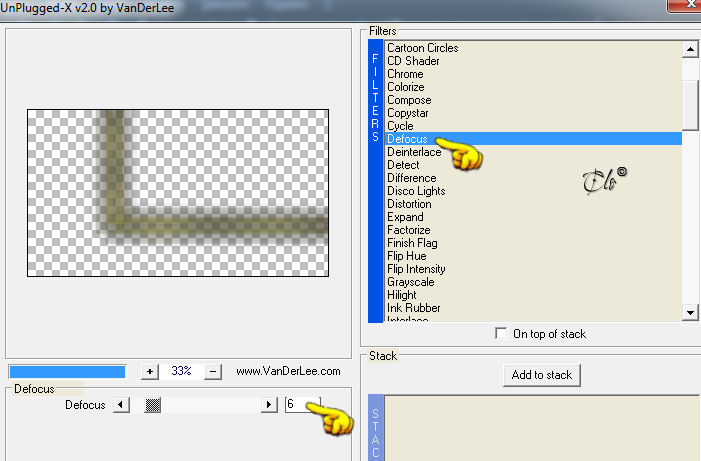
Task: Click the Defocus slider left arrow
Action: tap(121, 405)
